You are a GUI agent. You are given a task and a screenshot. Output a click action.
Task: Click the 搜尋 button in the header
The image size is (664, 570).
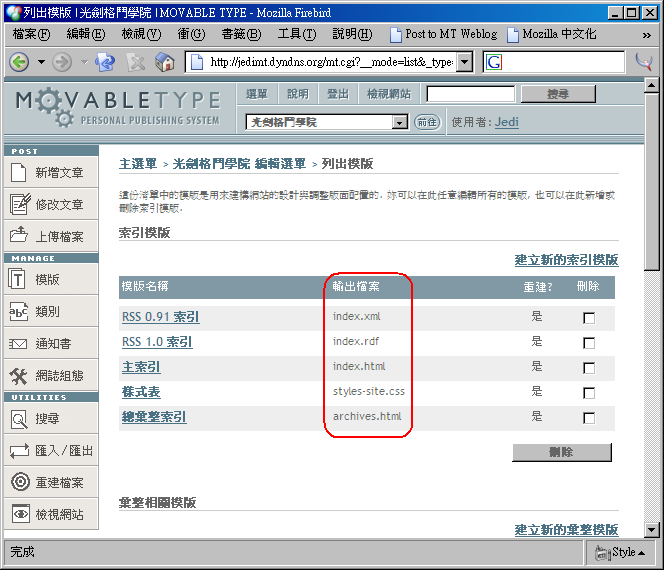coord(558,94)
